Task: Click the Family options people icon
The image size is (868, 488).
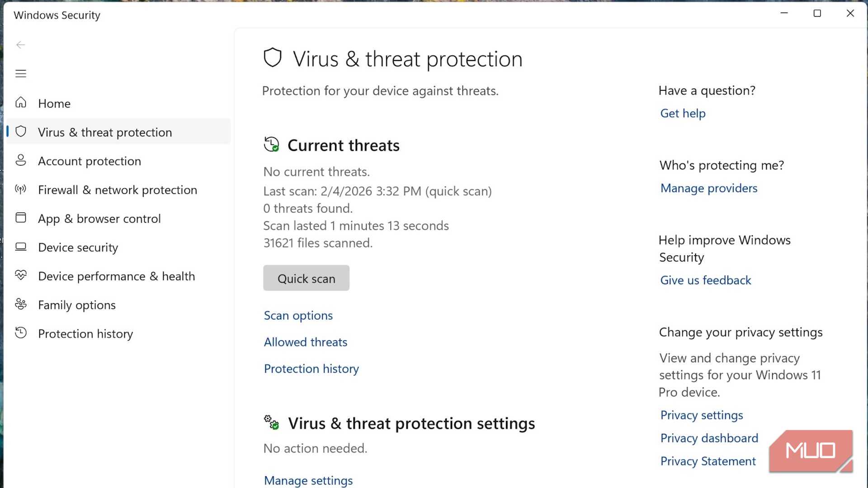Action: (x=21, y=304)
